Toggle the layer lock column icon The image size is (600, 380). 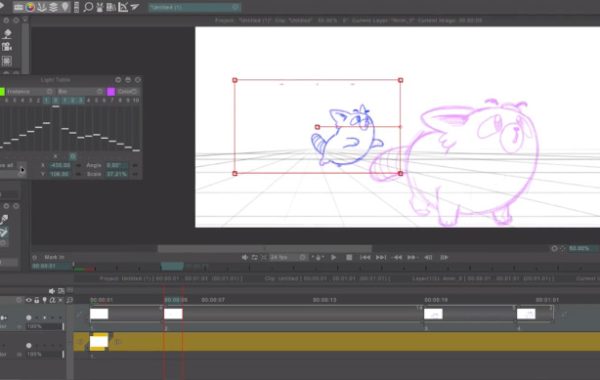tap(37, 300)
